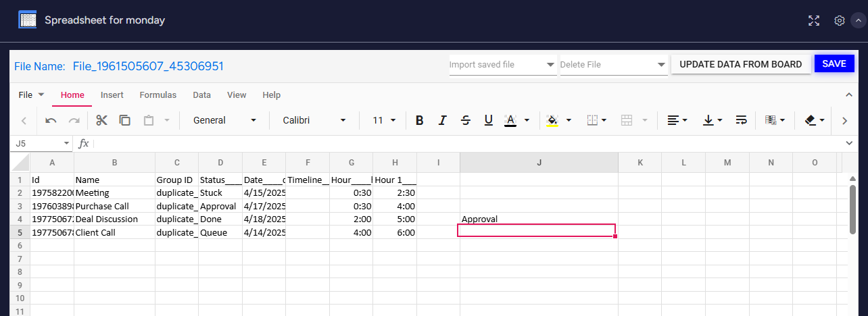Click the UPDATE DATA FROM BOARD button
Image resolution: width=868 pixels, height=316 pixels.
point(741,64)
